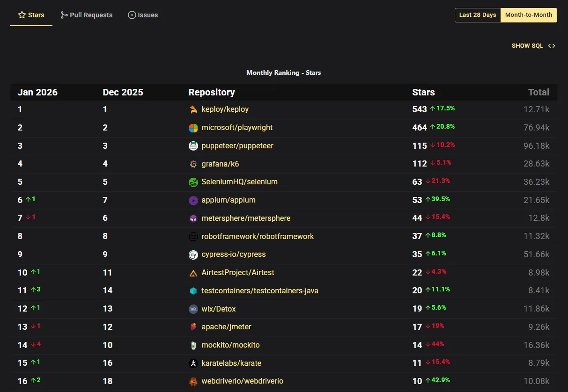Click the star icon next to Stars tab

coord(20,15)
